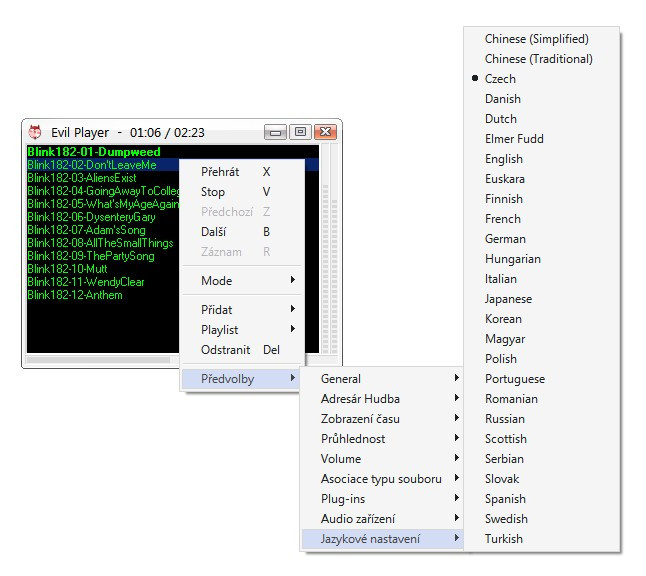Select Romanian language

(x=542, y=399)
